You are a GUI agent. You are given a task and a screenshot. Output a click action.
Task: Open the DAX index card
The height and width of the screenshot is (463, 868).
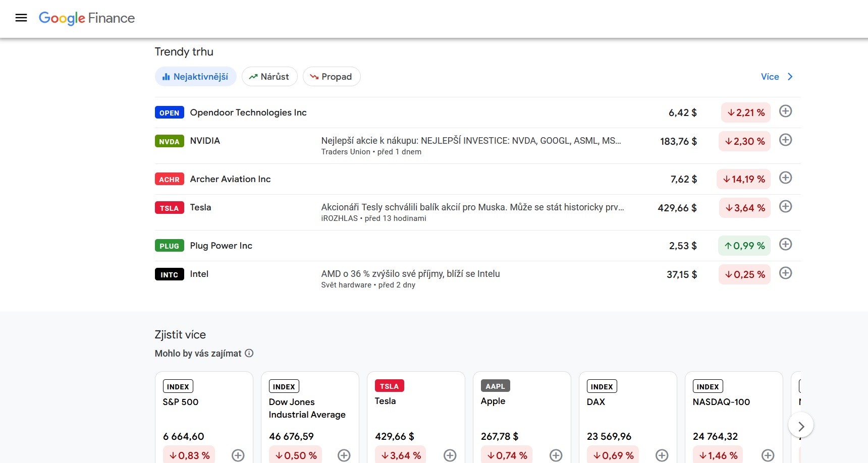click(627, 414)
